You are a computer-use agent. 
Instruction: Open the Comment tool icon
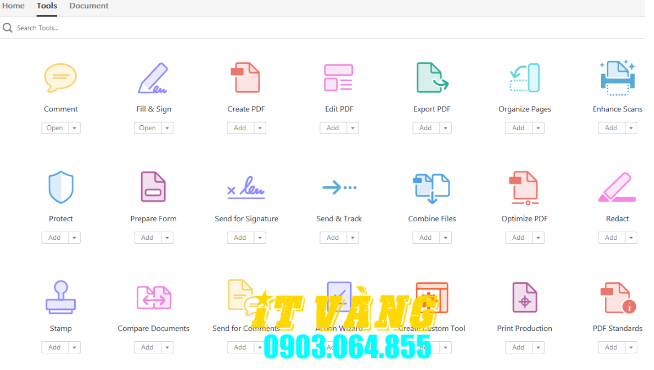tap(60, 78)
